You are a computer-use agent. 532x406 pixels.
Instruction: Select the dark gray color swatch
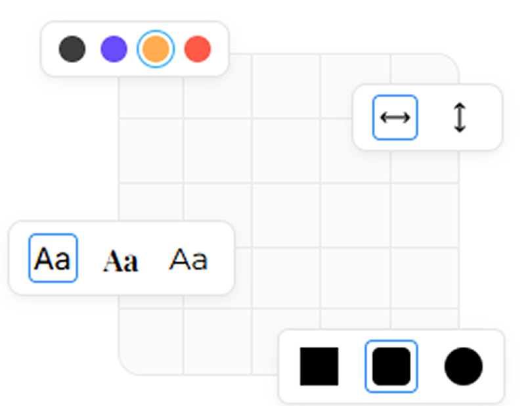(72, 49)
